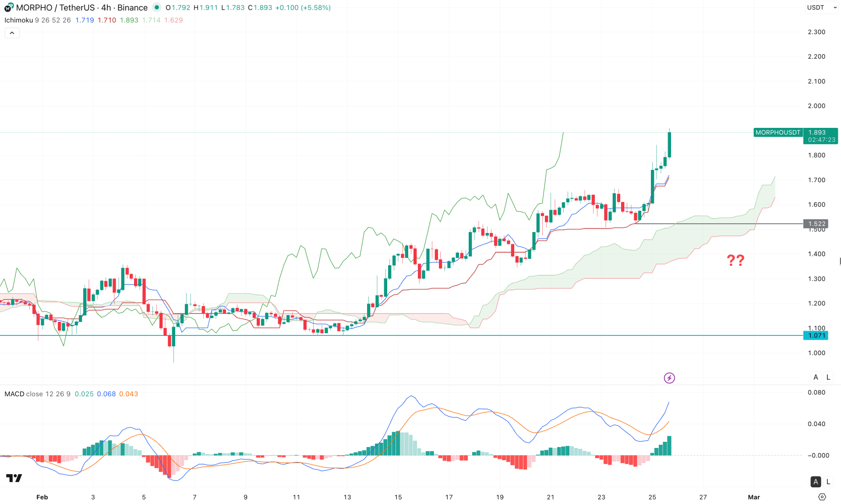841x504 pixels.
Task: Click the 1.071 support line price tag
Action: (816, 335)
